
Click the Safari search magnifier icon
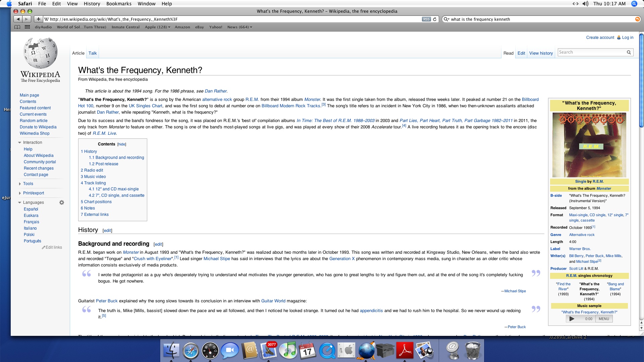pos(446,19)
